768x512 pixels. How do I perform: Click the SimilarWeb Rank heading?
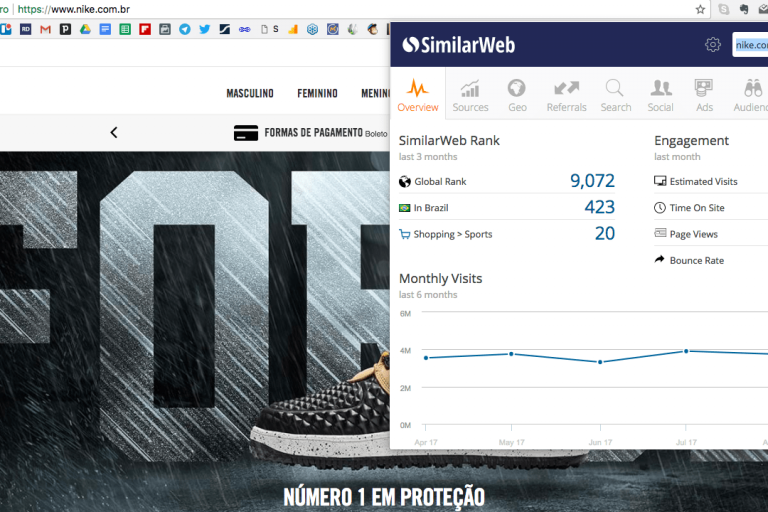[x=449, y=141]
